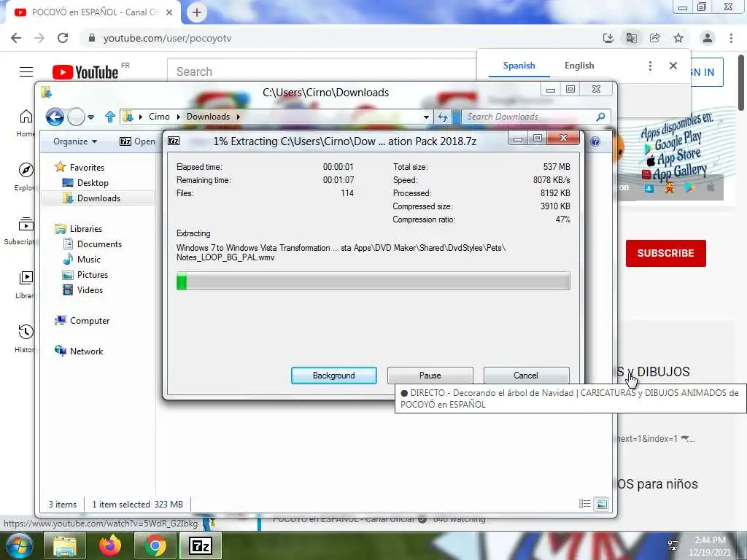Click Open with 7z toolbar button
Screen dimensions: 747x560
(x=137, y=141)
